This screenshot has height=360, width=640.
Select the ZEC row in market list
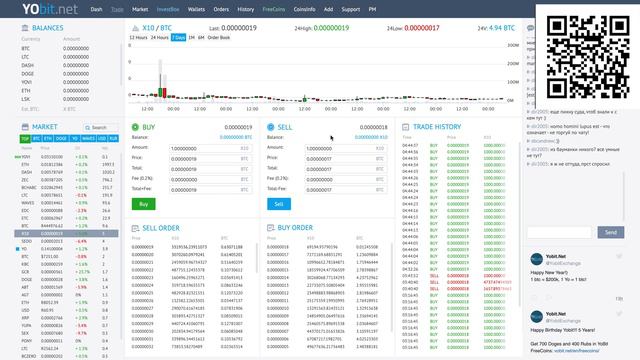(x=67, y=180)
